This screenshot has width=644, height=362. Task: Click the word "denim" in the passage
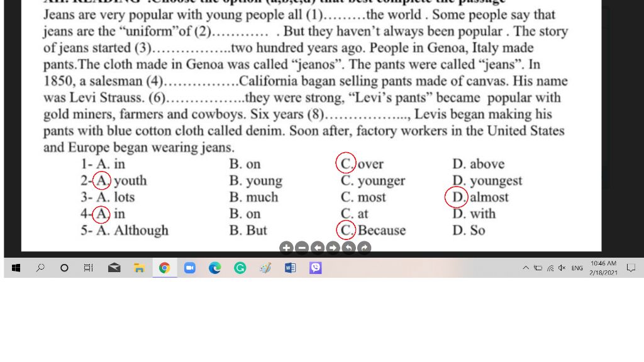coord(265,131)
